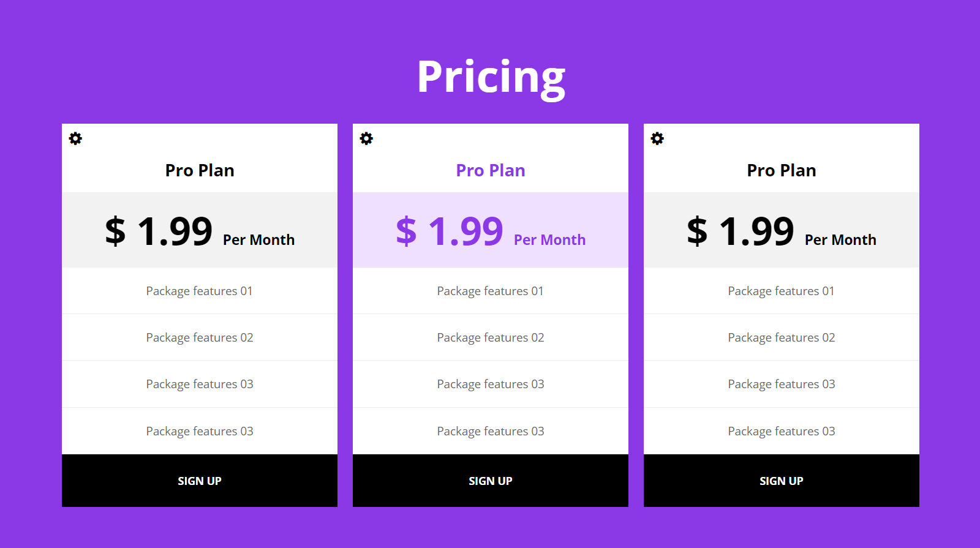Select Package features 01 in left card

point(199,291)
